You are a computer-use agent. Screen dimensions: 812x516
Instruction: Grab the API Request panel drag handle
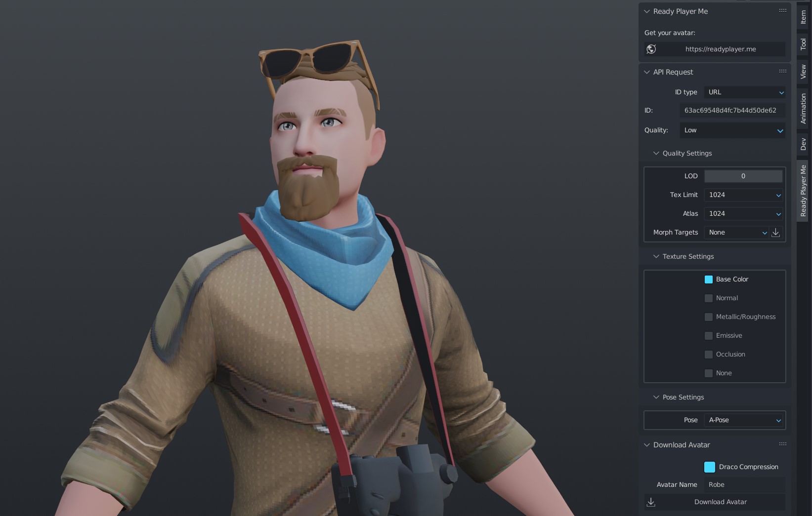click(x=782, y=72)
